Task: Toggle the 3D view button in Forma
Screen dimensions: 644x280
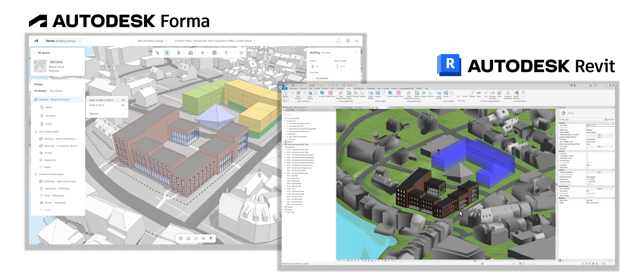Action: pyautogui.click(x=203, y=238)
